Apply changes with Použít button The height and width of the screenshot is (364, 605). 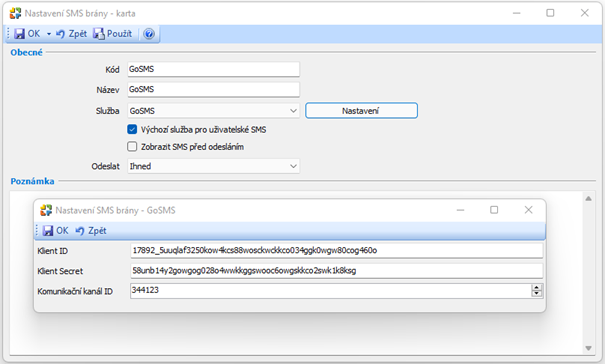[x=112, y=34]
